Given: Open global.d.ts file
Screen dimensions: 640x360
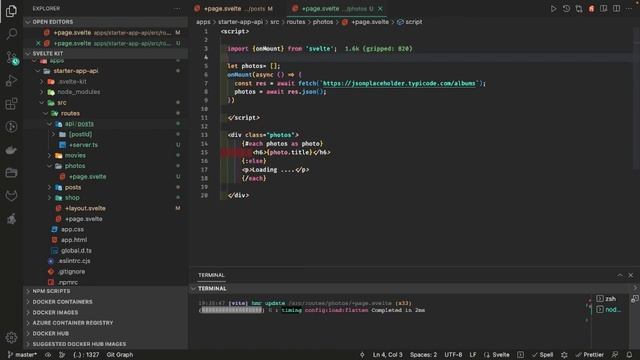Looking at the screenshot, I should coord(76,251).
